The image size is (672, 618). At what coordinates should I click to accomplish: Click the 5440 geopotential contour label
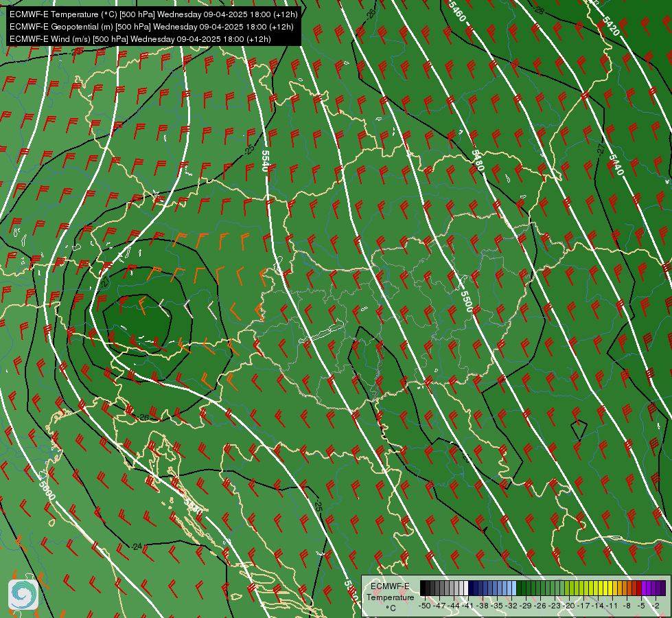click(x=616, y=165)
